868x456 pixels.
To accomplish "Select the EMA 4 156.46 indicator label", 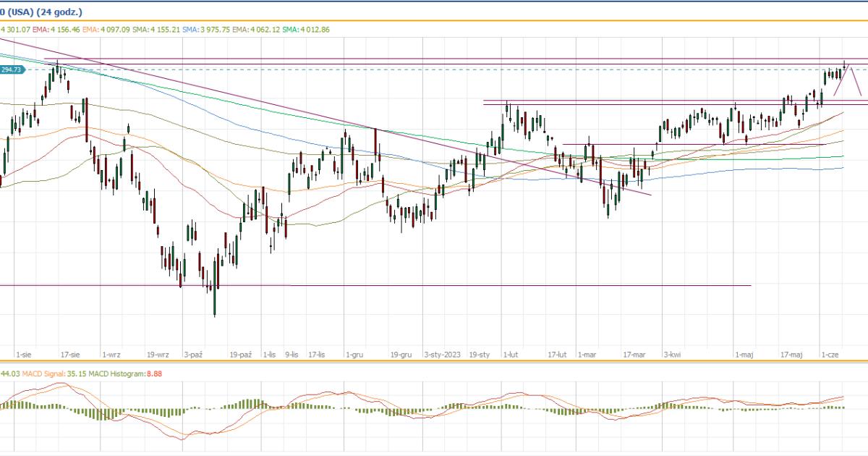I will tap(54, 30).
